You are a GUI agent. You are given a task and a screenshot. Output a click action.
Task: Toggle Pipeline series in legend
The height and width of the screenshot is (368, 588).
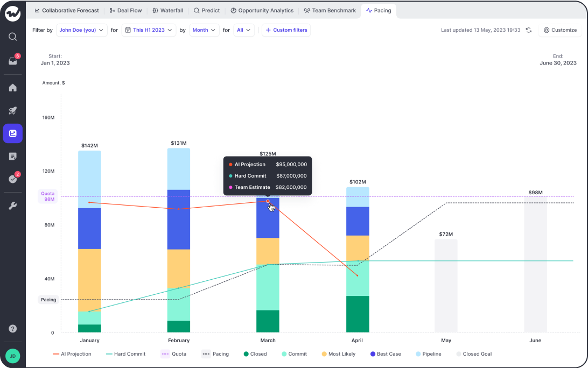(428, 354)
